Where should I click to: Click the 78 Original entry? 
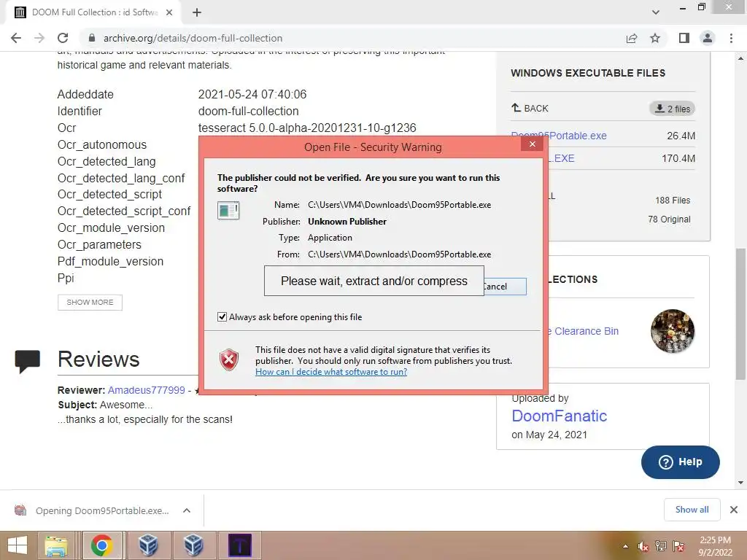(x=669, y=219)
